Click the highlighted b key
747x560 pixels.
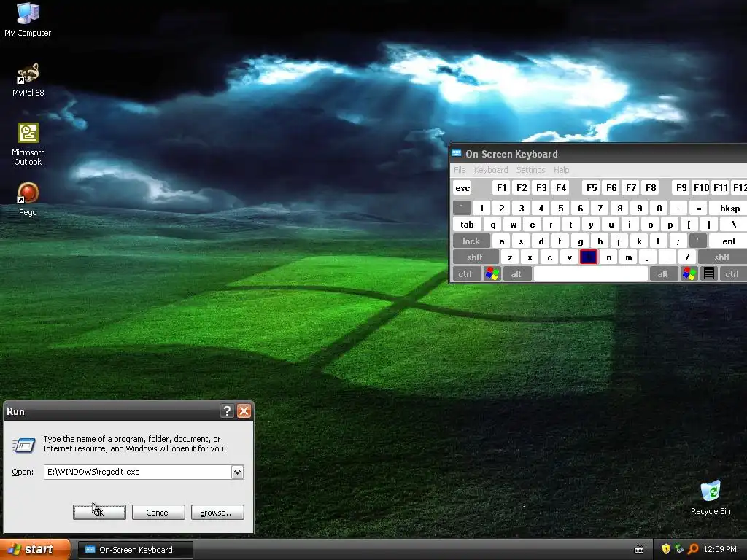(x=589, y=257)
